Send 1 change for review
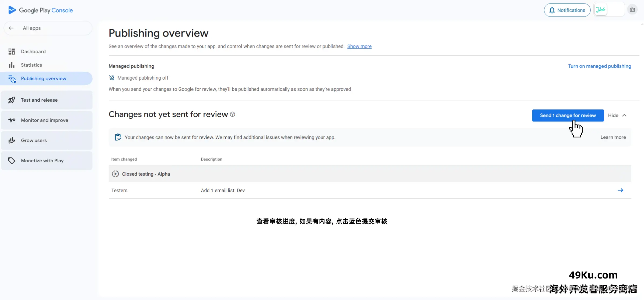 pos(568,115)
